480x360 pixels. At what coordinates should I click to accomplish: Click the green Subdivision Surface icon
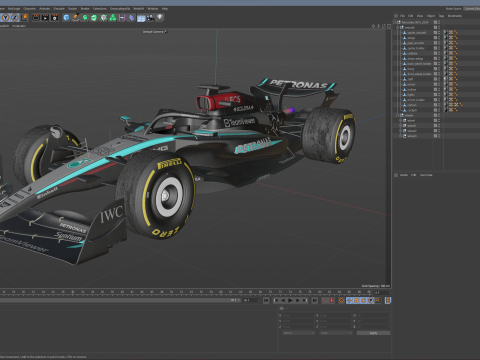[x=85, y=17]
